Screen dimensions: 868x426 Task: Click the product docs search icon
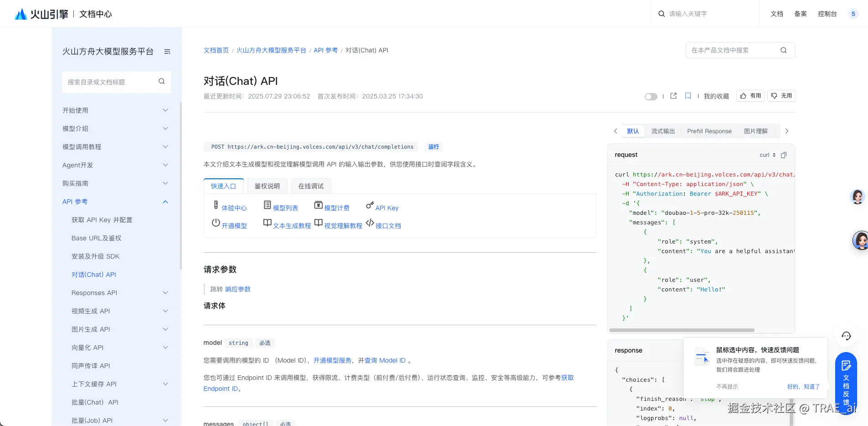(784, 50)
